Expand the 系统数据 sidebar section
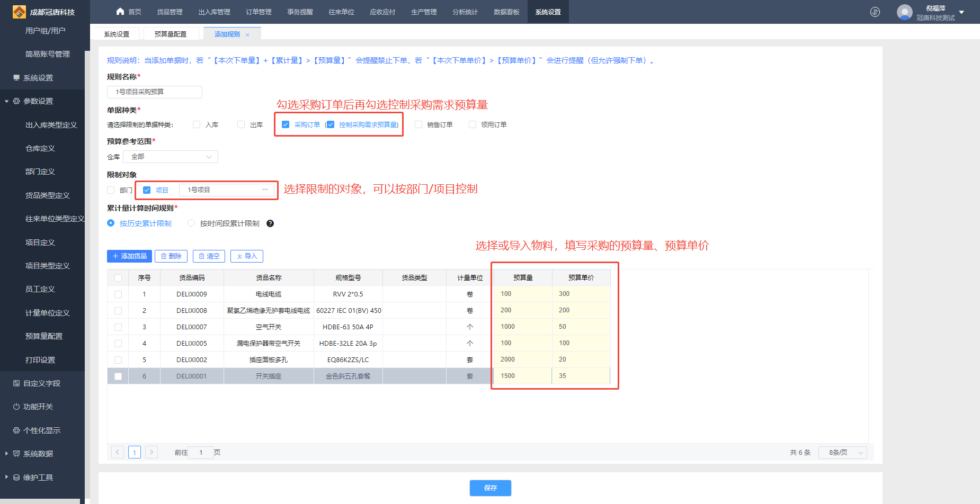Image resolution: width=980 pixels, height=504 pixels. [x=7, y=454]
